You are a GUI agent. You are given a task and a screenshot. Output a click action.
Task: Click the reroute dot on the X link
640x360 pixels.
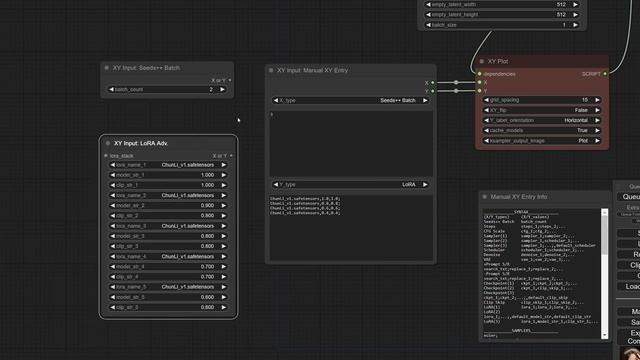(x=456, y=82)
